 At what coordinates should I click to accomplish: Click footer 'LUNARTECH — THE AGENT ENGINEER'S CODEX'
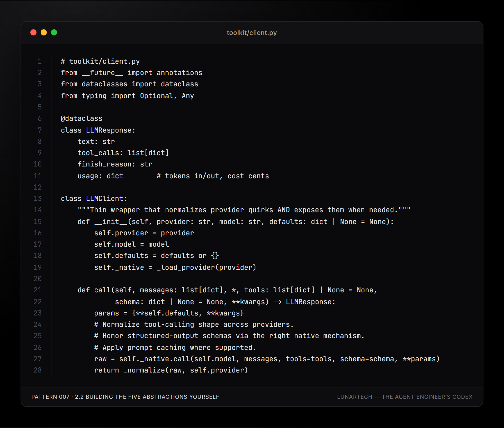click(405, 397)
